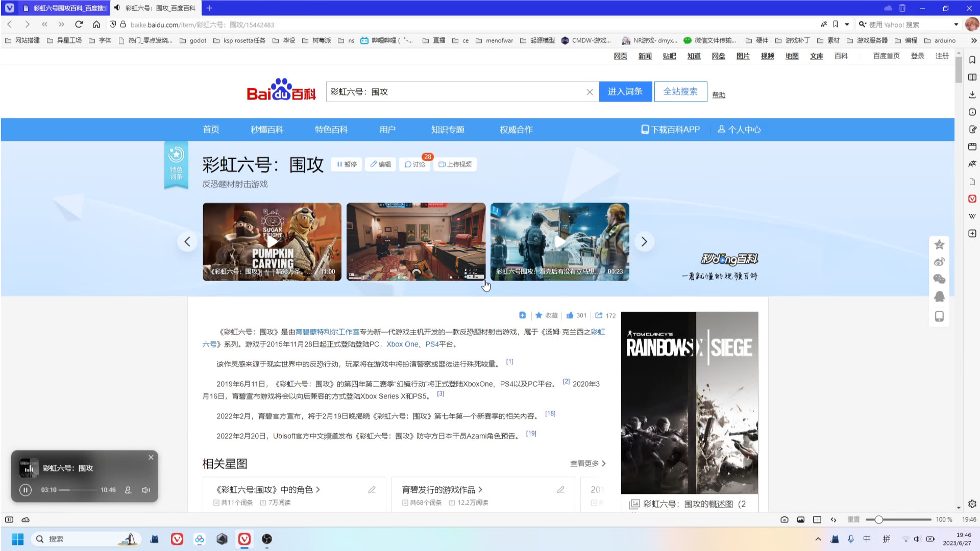
Task: Open the Notes panel in the sidebar
Action: 972,129
